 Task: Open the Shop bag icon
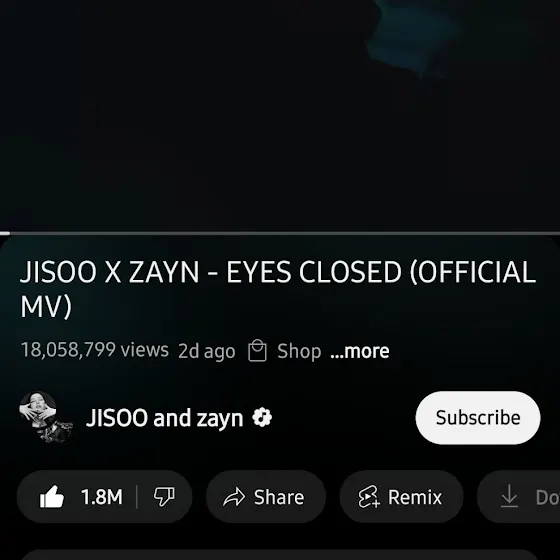coord(257,351)
